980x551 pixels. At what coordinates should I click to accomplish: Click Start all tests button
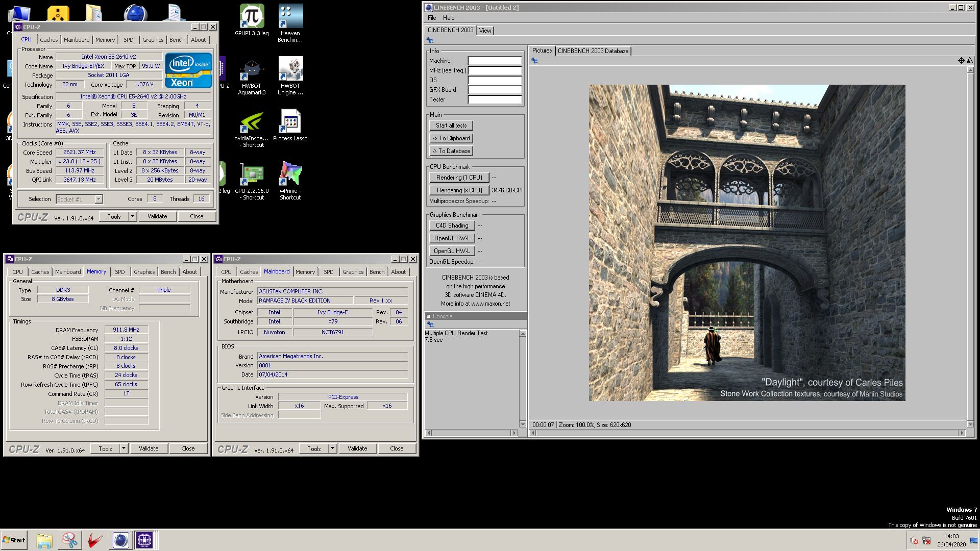pos(451,126)
